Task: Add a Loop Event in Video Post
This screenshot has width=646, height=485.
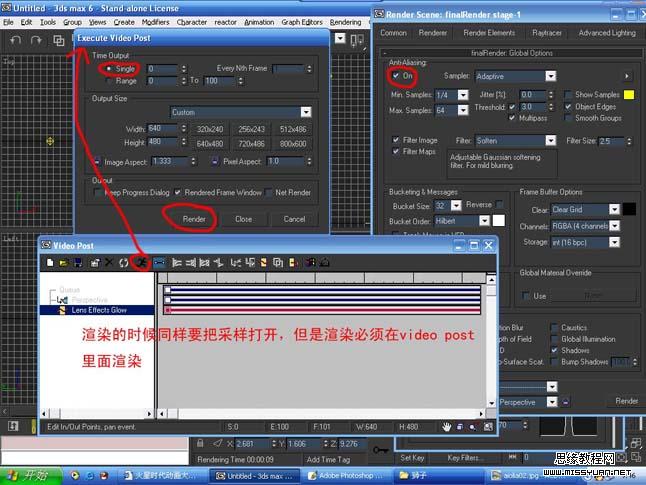Action: tap(325, 263)
